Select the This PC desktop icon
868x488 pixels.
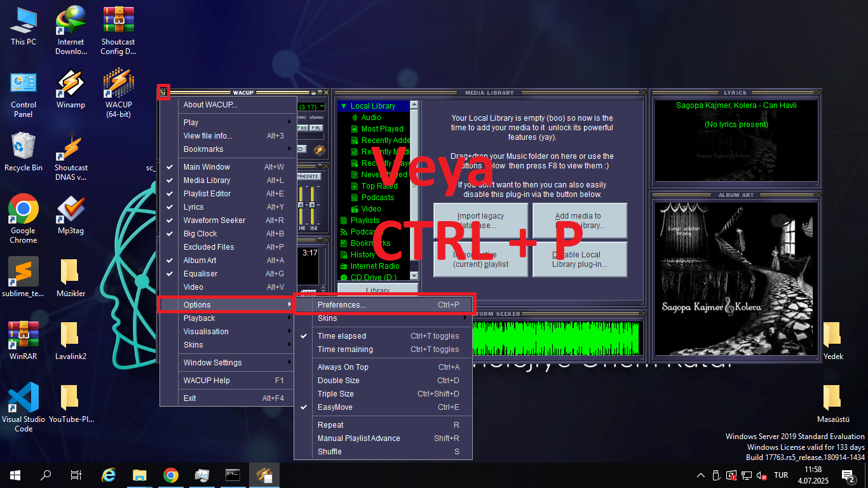(24, 25)
